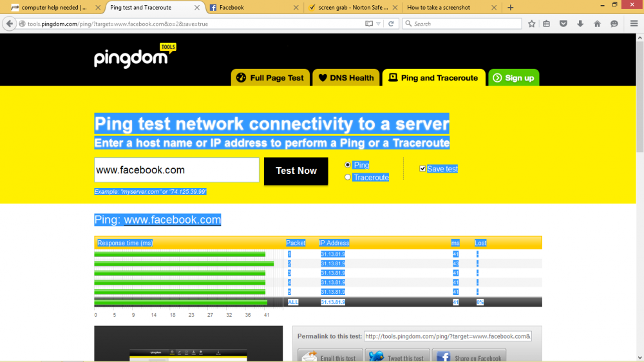Close the 'How to take a screenshot' tab
This screenshot has width=644, height=362.
coord(494,7)
